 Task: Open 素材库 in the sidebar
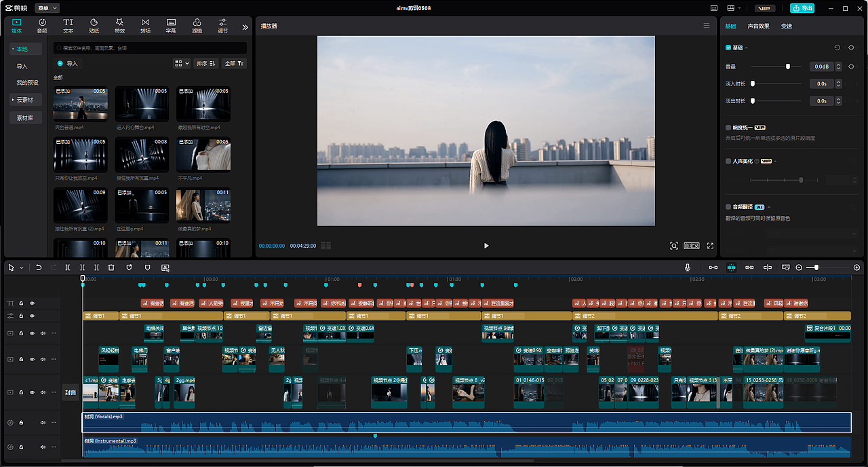pyautogui.click(x=26, y=118)
